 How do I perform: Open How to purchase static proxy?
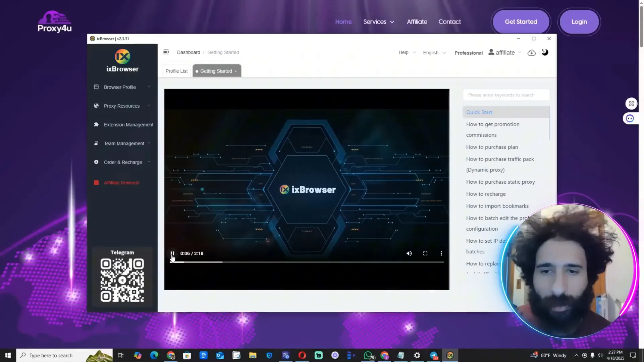pyautogui.click(x=500, y=182)
